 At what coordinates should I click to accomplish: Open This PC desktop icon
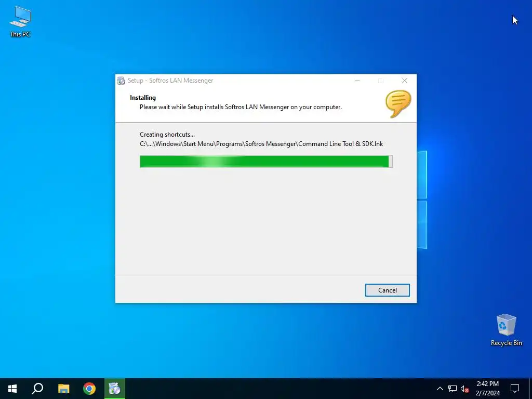[20, 22]
